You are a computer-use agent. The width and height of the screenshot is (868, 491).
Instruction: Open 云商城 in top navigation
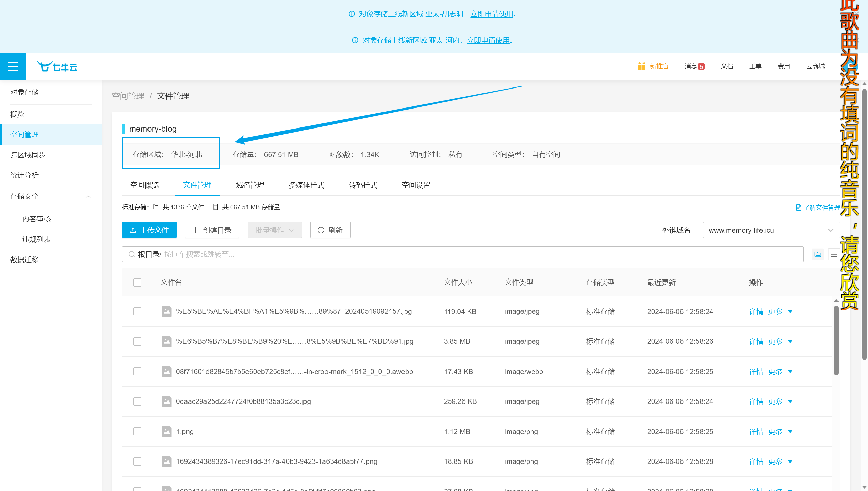point(815,66)
